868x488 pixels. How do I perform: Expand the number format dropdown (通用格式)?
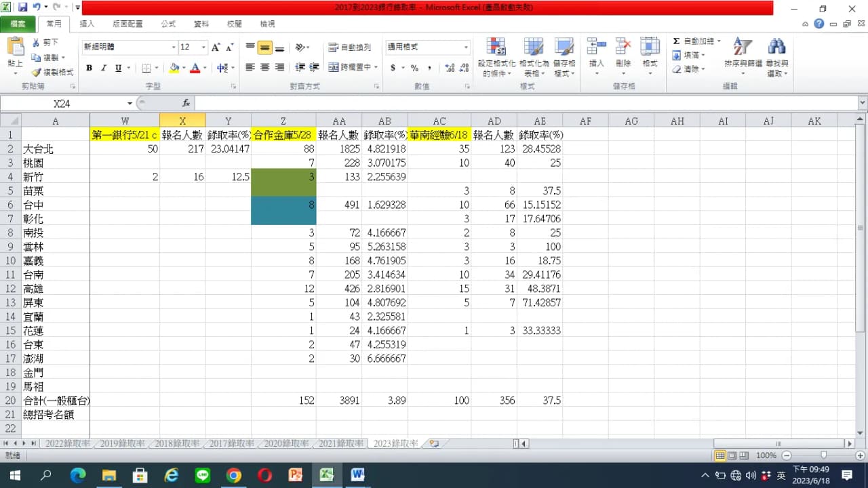(x=466, y=47)
